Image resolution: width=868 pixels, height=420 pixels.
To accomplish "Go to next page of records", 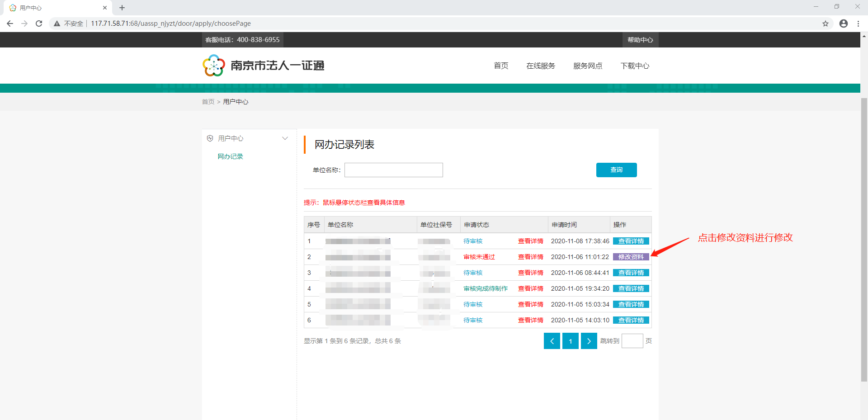I will pyautogui.click(x=589, y=341).
